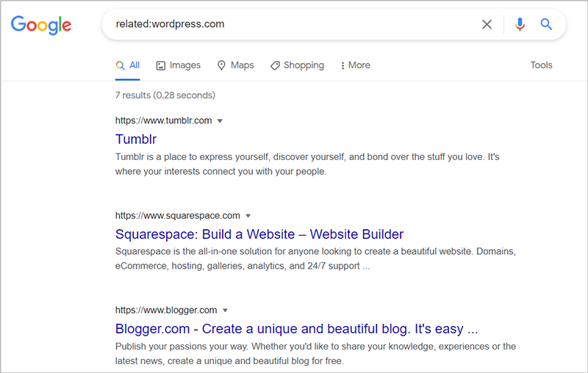
Task: Switch to the Maps tab
Action: 235,65
